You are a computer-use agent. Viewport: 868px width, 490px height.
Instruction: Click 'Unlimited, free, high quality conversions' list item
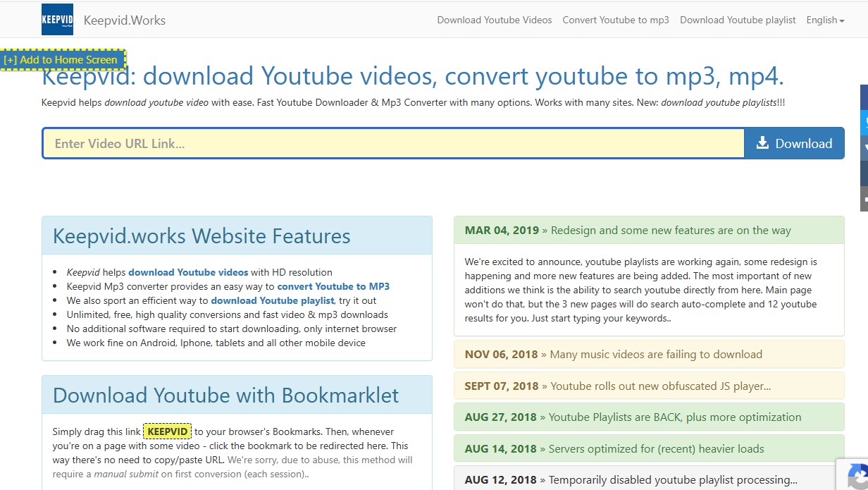click(x=228, y=314)
